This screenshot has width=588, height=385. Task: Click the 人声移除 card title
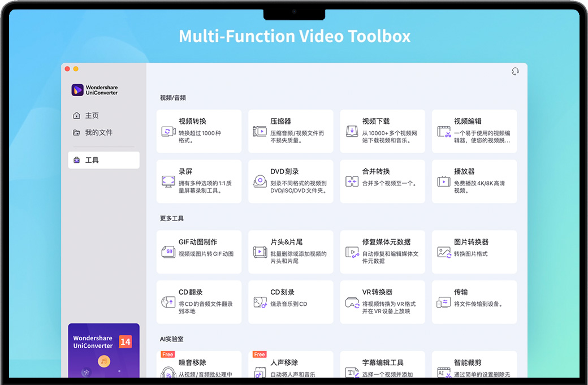pyautogui.click(x=284, y=362)
